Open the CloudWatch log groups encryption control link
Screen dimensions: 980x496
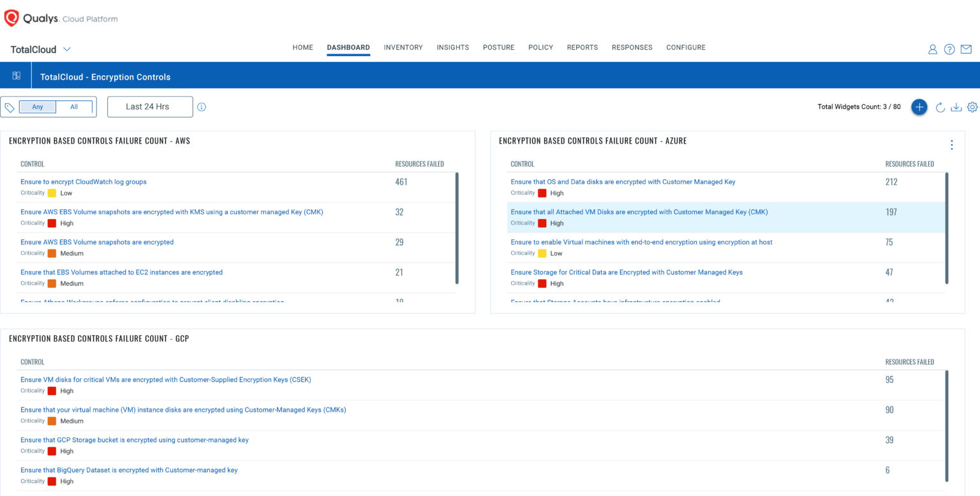[x=84, y=181]
